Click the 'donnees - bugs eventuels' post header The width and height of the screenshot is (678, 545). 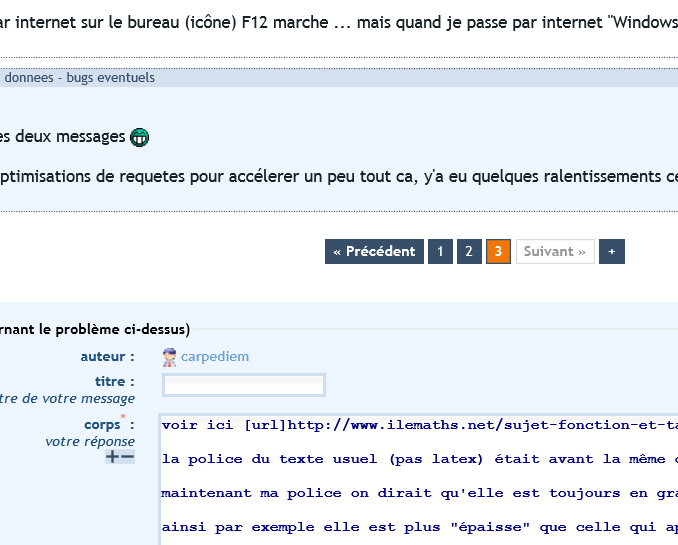point(80,78)
